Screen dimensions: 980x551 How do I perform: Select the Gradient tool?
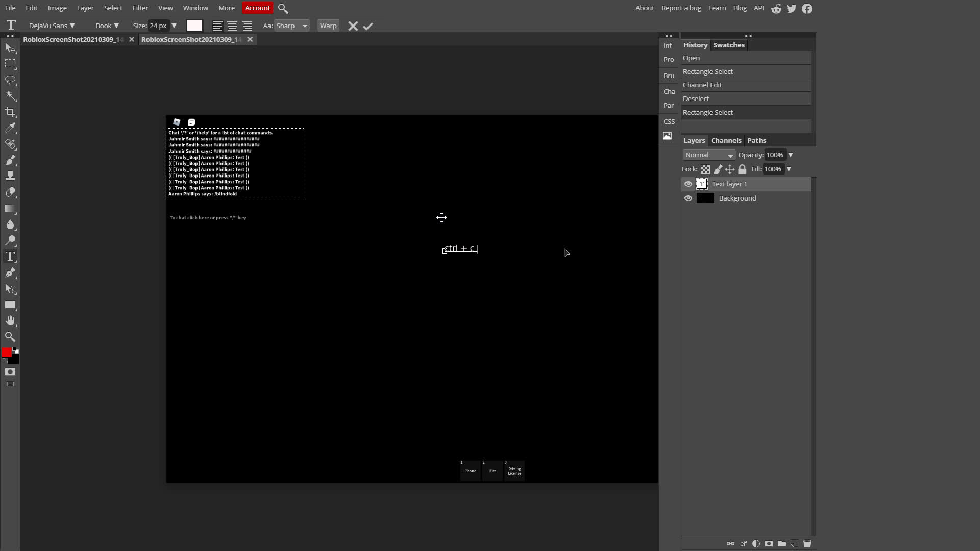click(x=10, y=208)
